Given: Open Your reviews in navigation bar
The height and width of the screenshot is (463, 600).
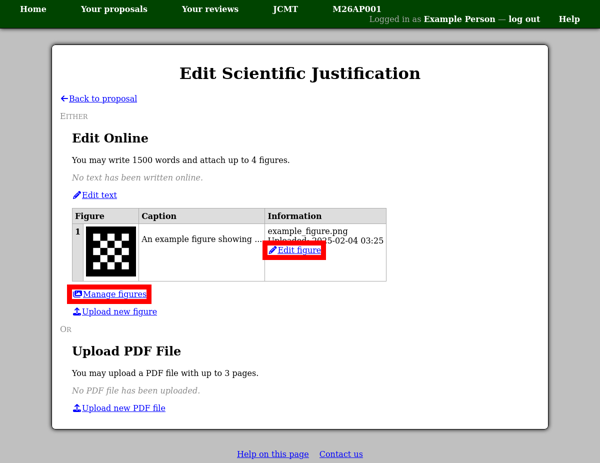Looking at the screenshot, I should [x=210, y=9].
